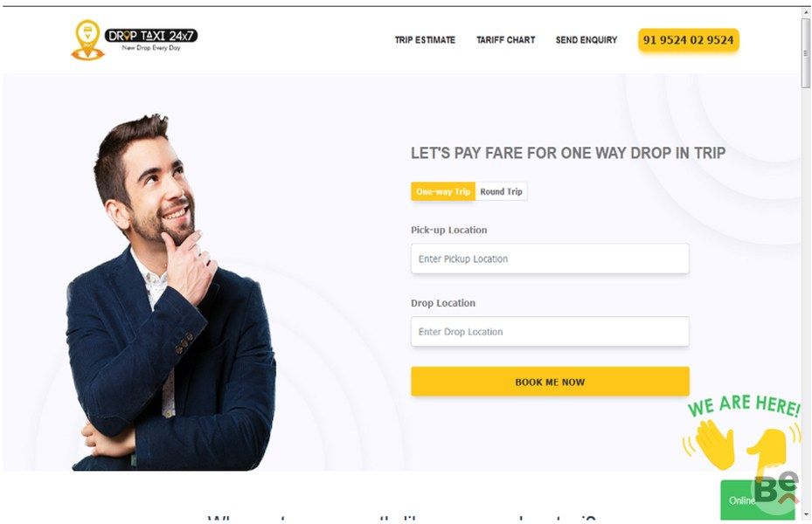Click the Pick-up Location label
The image size is (812, 524).
coord(449,231)
